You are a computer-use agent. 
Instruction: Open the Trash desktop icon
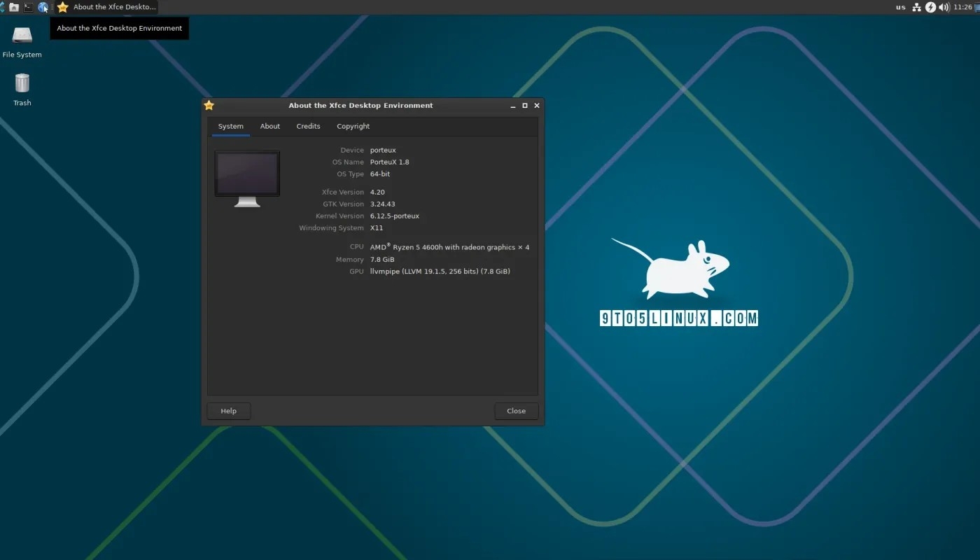pos(22,84)
